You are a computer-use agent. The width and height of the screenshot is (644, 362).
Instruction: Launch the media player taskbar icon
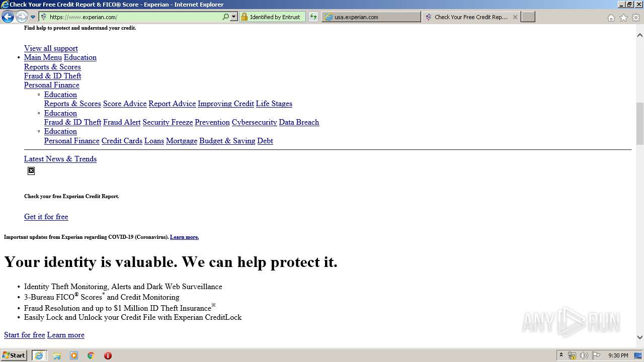pyautogui.click(x=74, y=355)
